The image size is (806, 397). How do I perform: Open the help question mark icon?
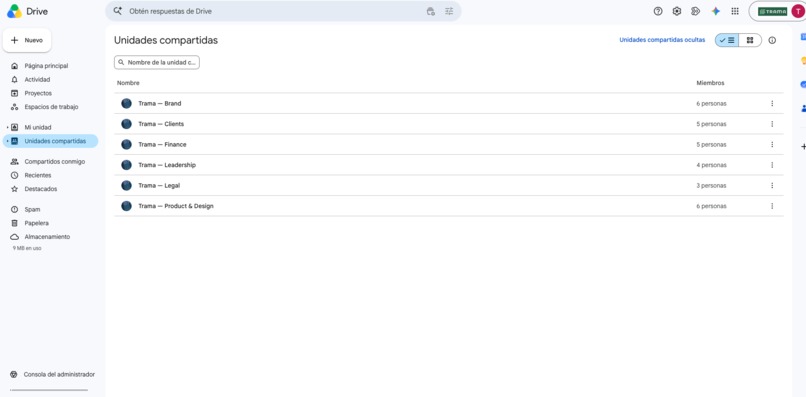click(x=658, y=11)
